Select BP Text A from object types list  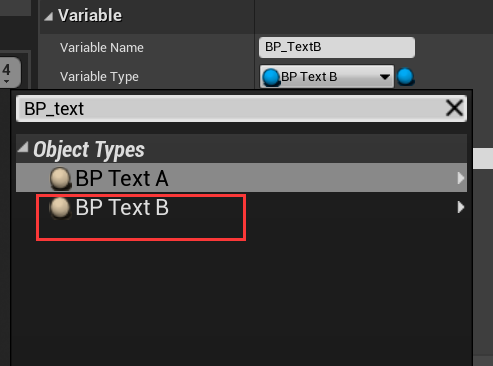pyautogui.click(x=241, y=178)
